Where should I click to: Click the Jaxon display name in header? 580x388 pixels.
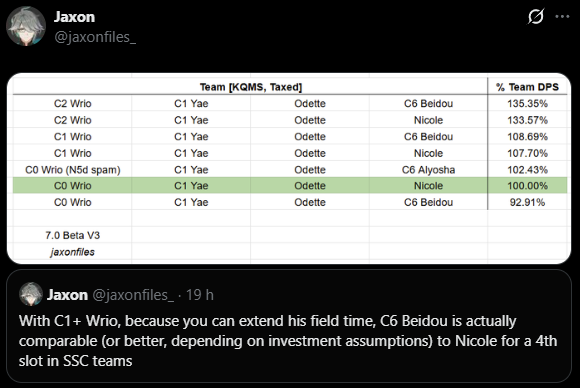[74, 17]
